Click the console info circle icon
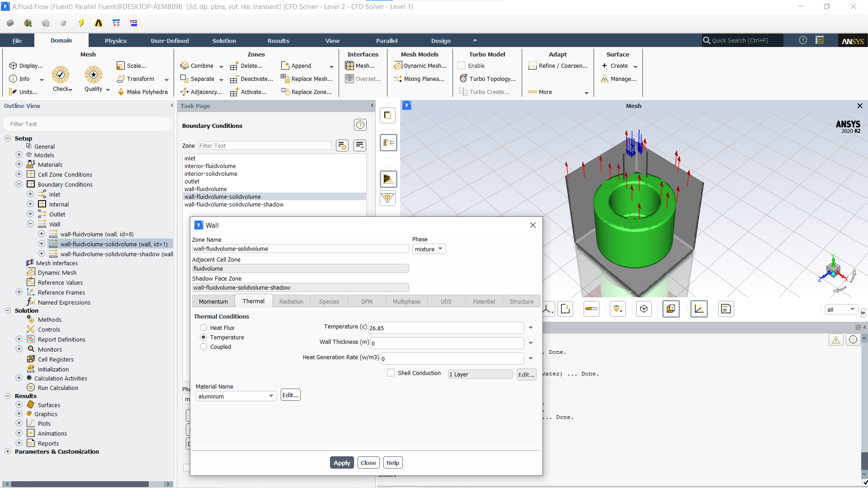This screenshot has width=868, height=488. click(853, 340)
